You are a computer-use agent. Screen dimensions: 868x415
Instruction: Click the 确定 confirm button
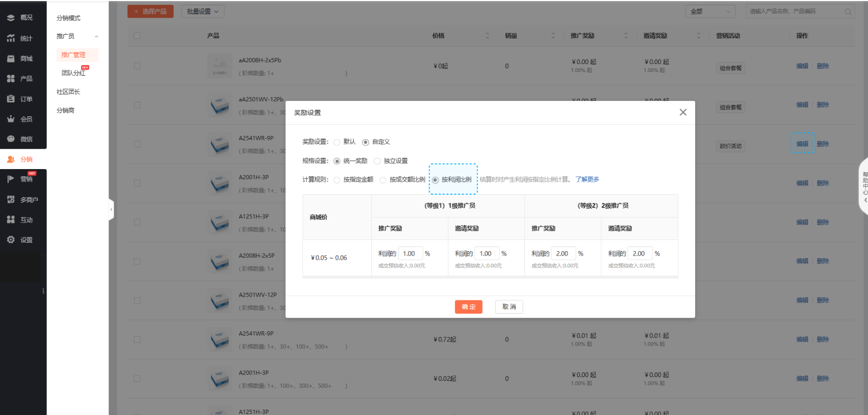[x=468, y=307]
